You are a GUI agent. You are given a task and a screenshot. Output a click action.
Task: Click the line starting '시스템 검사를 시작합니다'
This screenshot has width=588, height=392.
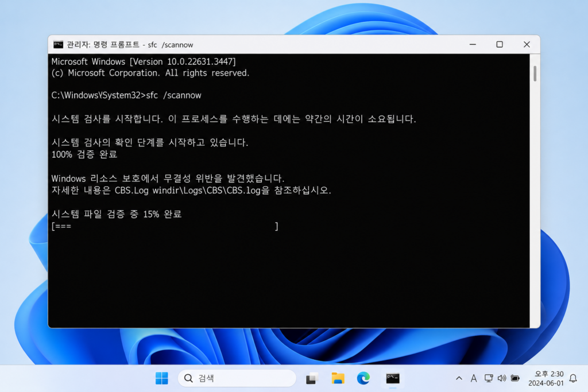pyautogui.click(x=234, y=119)
